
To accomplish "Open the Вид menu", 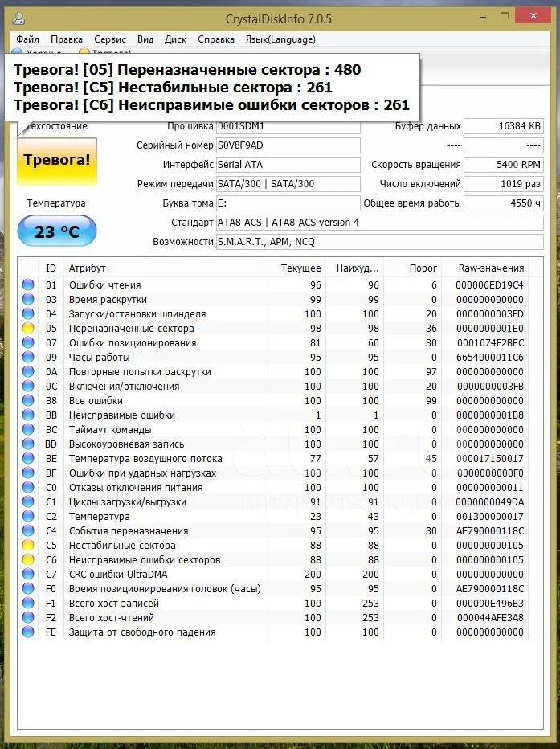I will pyautogui.click(x=145, y=39).
